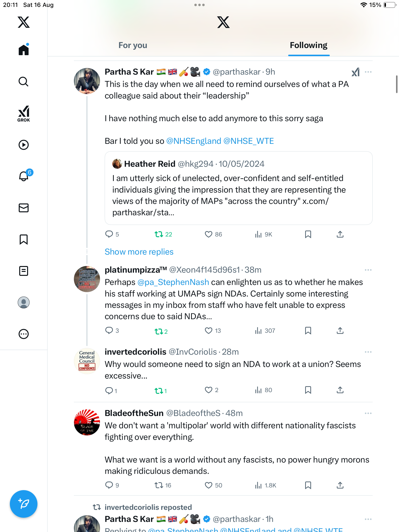Like the BladeoftheSun post
The width and height of the screenshot is (399, 532).
point(209,485)
